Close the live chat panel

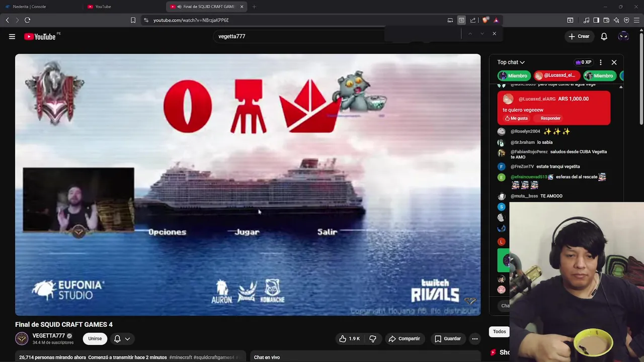[x=614, y=62]
